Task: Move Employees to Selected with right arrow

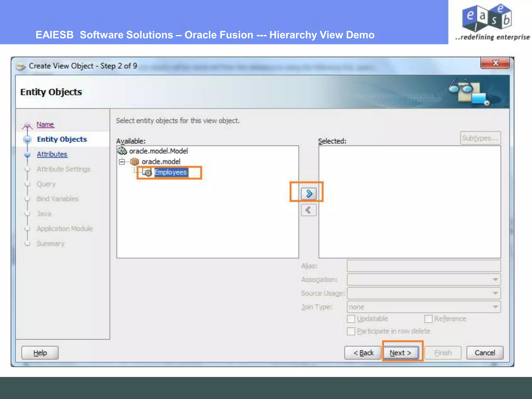Action: (x=309, y=194)
